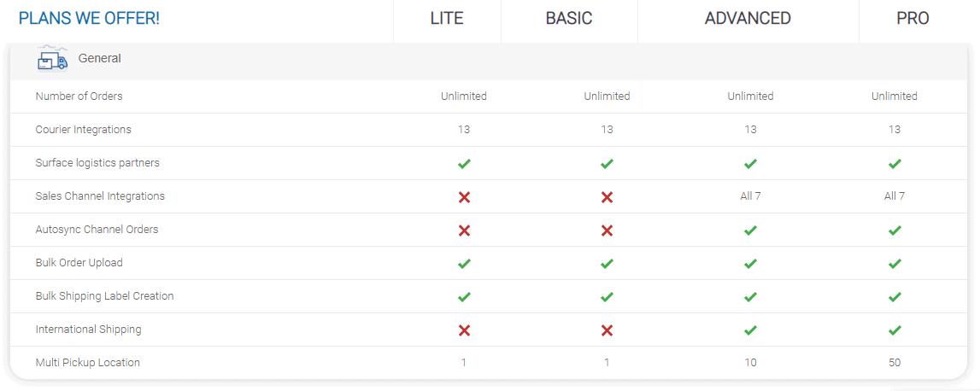The height and width of the screenshot is (391, 980).
Task: Click Basic plan's Bulk Shipping Label checkmark
Action: tap(607, 297)
